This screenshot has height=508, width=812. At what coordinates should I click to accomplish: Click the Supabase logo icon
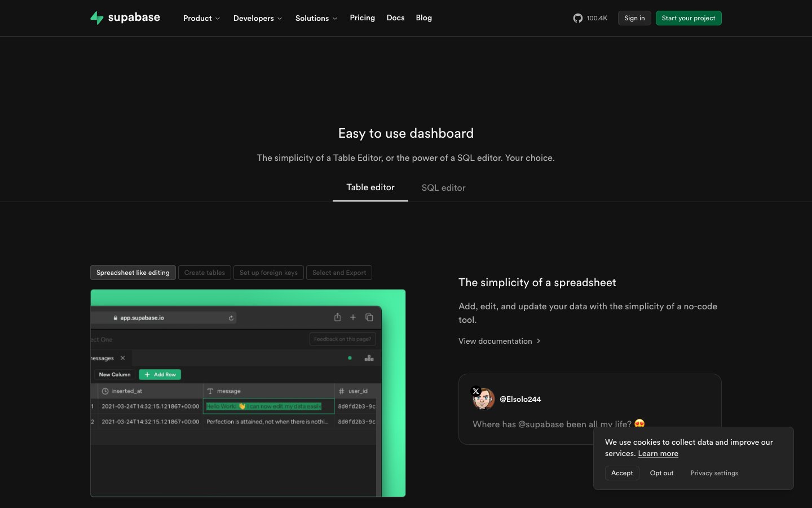97,18
